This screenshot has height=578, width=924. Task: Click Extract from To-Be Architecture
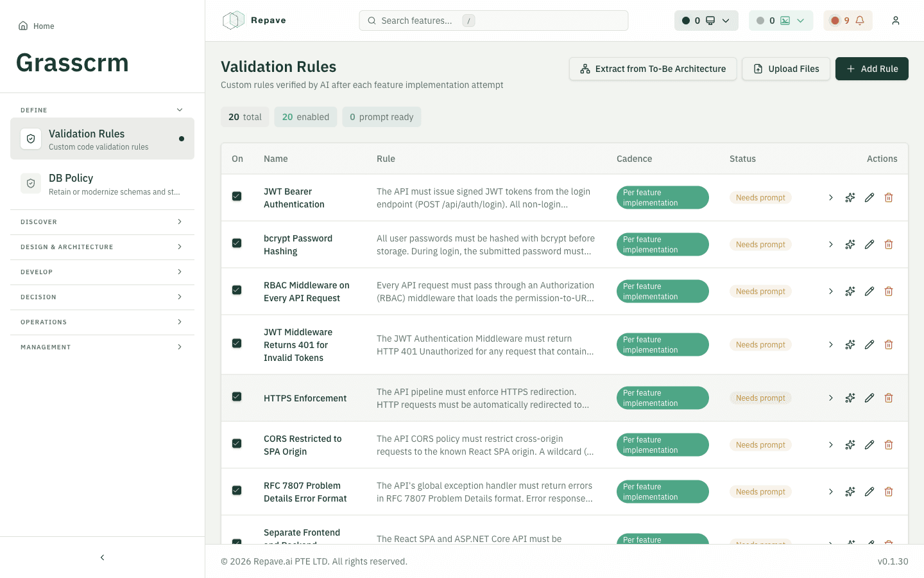point(653,69)
